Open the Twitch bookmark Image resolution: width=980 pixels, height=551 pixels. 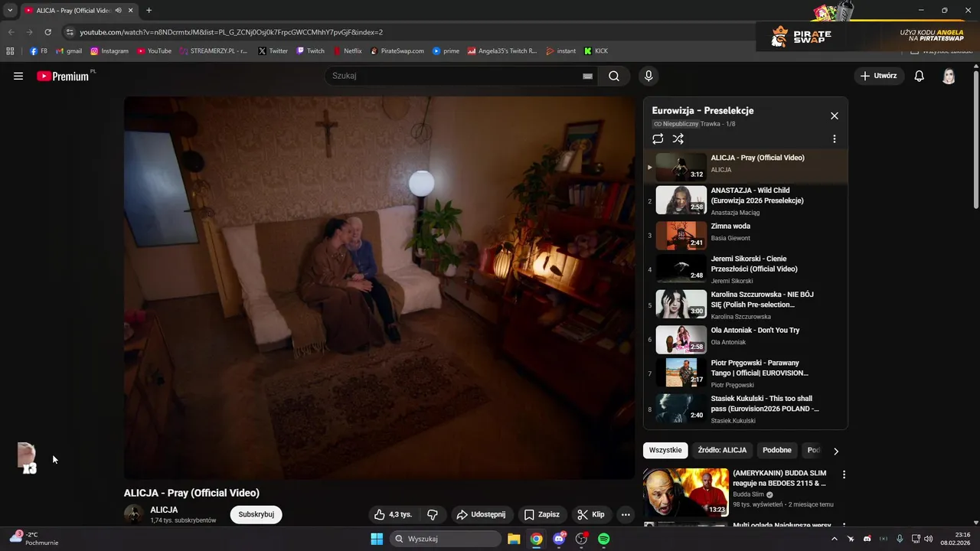pyautogui.click(x=310, y=51)
